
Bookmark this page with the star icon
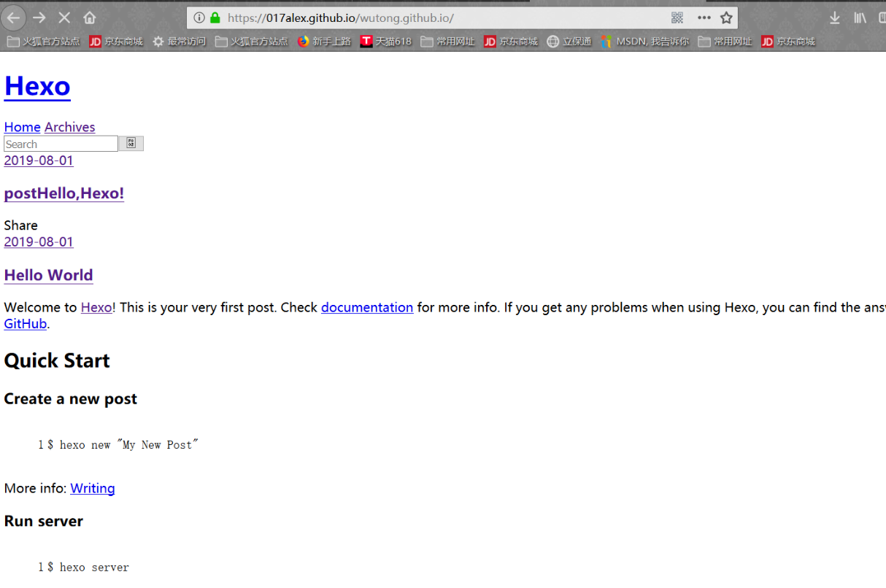point(726,18)
